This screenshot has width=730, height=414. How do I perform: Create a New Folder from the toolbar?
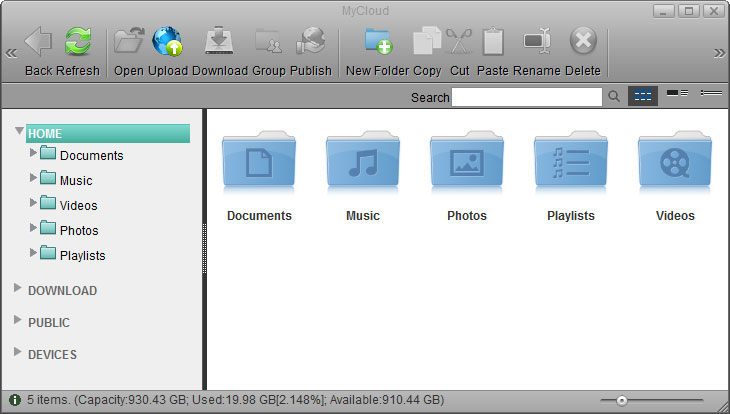377,42
